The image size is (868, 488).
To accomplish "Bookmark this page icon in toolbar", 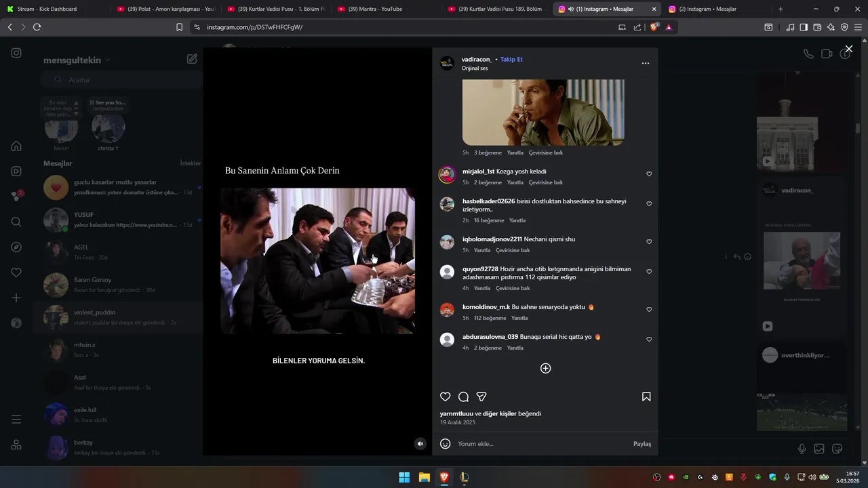I will click(x=179, y=27).
